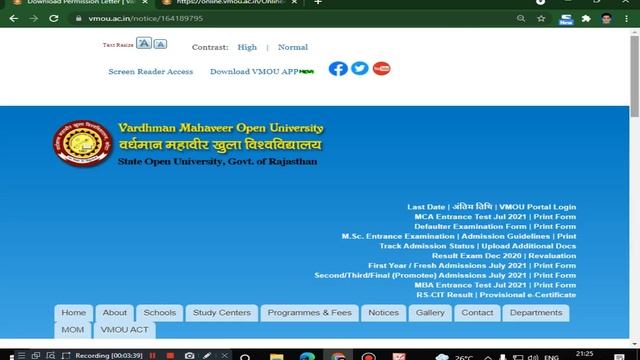
Task: Switch to the online.vmou.ac.in tab
Action: pyautogui.click(x=229, y=2)
